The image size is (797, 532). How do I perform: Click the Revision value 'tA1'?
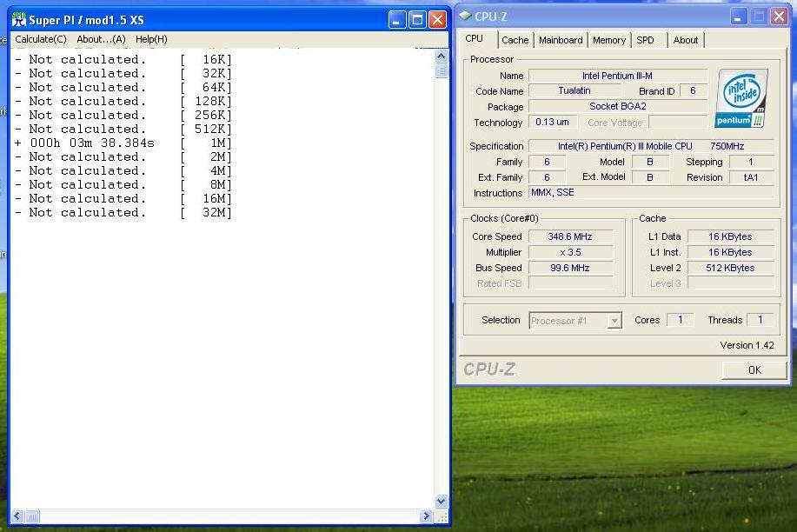pos(751,177)
